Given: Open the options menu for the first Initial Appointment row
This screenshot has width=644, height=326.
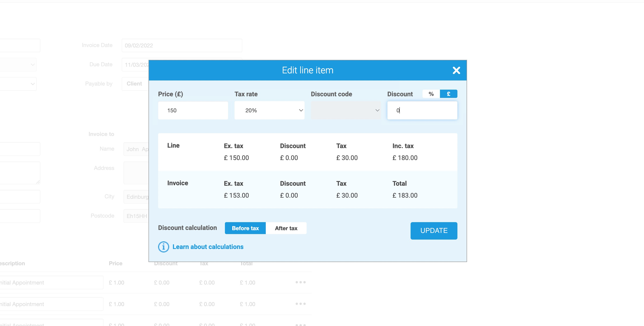Looking at the screenshot, I should click(x=300, y=282).
